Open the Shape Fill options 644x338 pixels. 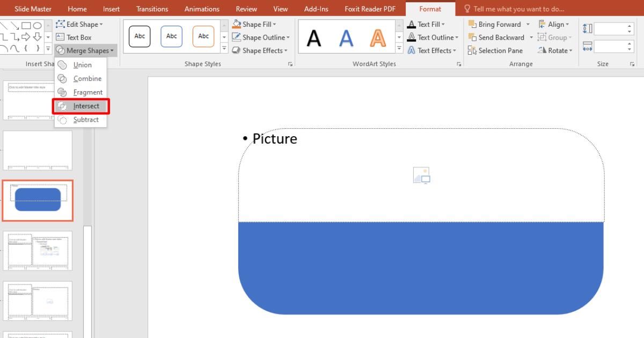pyautogui.click(x=254, y=24)
